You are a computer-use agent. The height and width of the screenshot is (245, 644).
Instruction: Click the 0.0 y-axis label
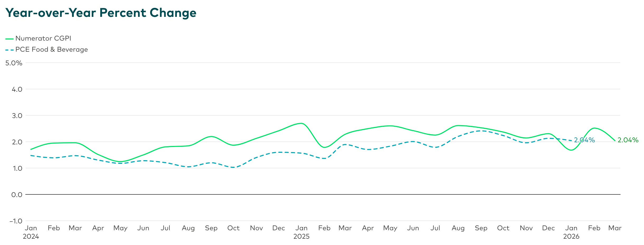[17, 195]
